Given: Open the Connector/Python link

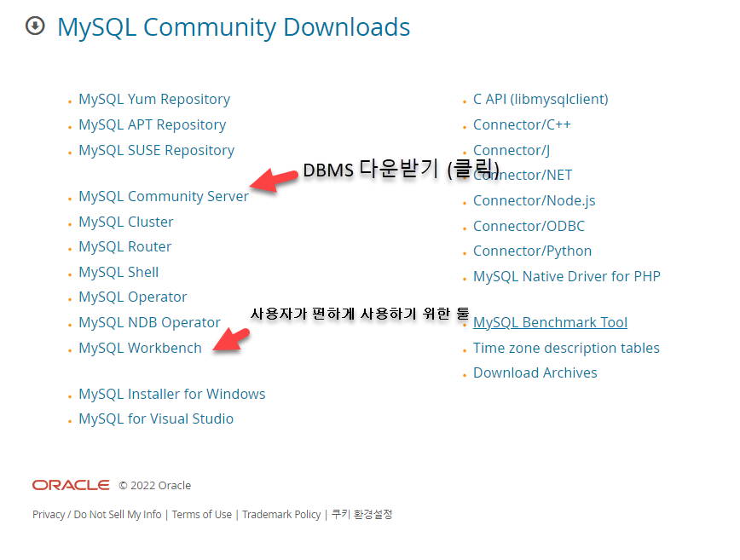Looking at the screenshot, I should point(532,251).
